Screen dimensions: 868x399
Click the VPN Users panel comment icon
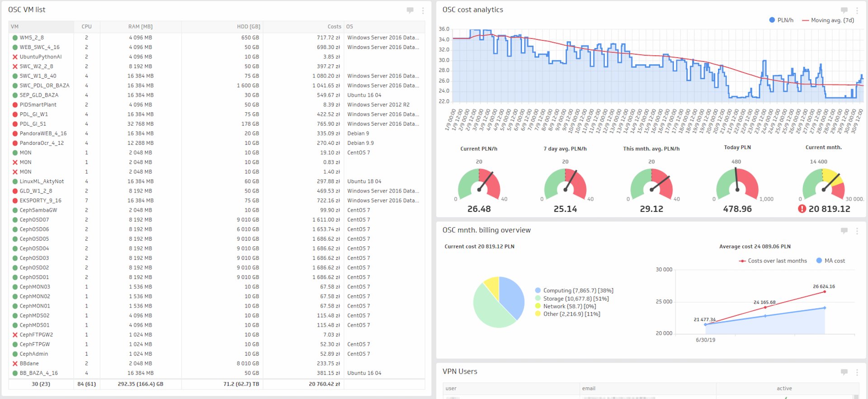[x=844, y=372]
